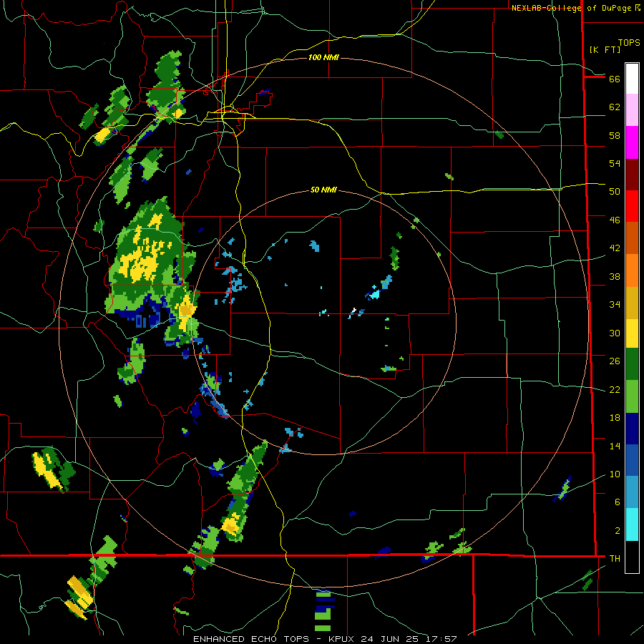Viewport: 644px width, 644px height.
Task: Click the NEXLAB-College of DuPage text
Action: (x=573, y=8)
